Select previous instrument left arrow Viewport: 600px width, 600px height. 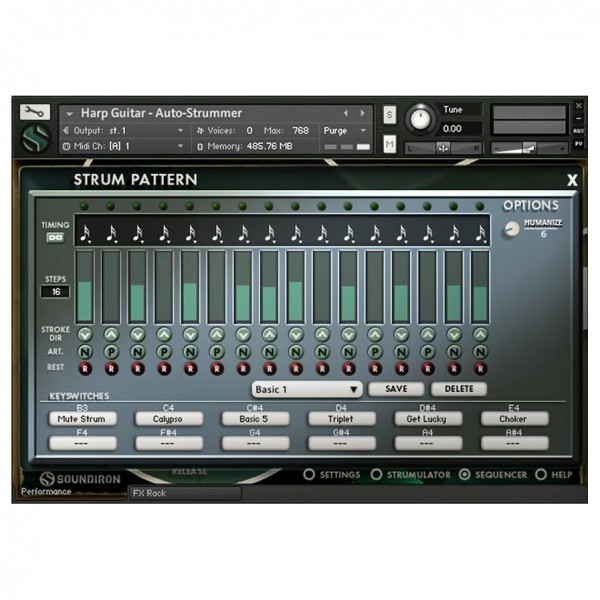tap(346, 113)
